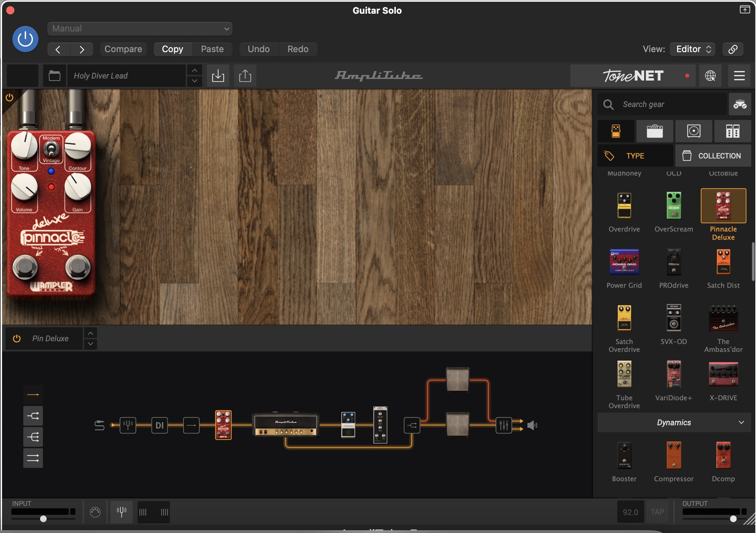
Task: Collapse the Dynamics category
Action: click(x=674, y=423)
